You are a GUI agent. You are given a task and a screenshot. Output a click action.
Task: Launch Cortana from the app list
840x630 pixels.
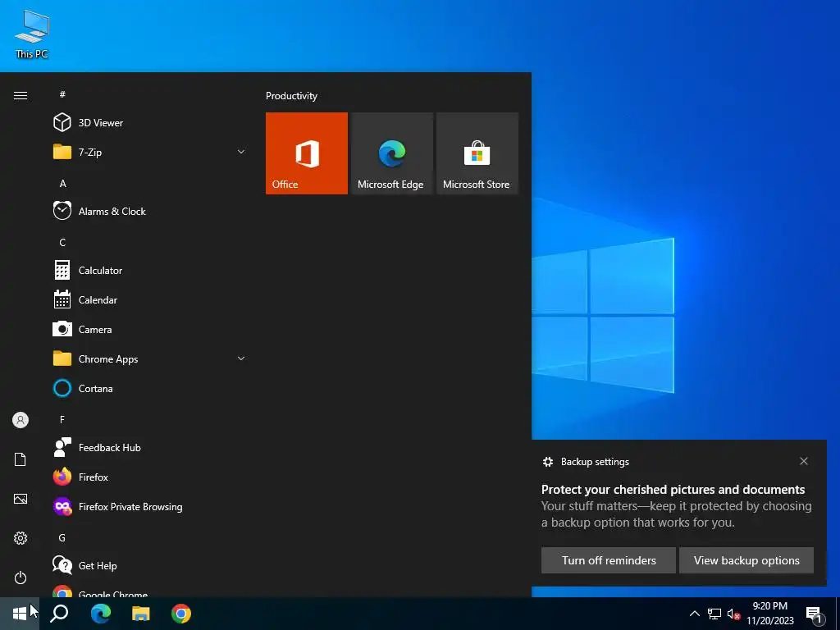[x=150, y=388]
